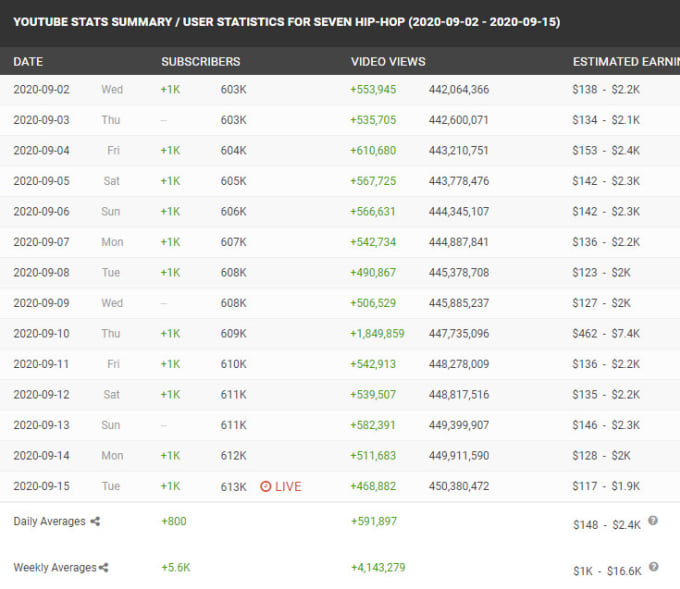680x589 pixels.
Task: Click views gain +542,734
Action: click(x=373, y=242)
